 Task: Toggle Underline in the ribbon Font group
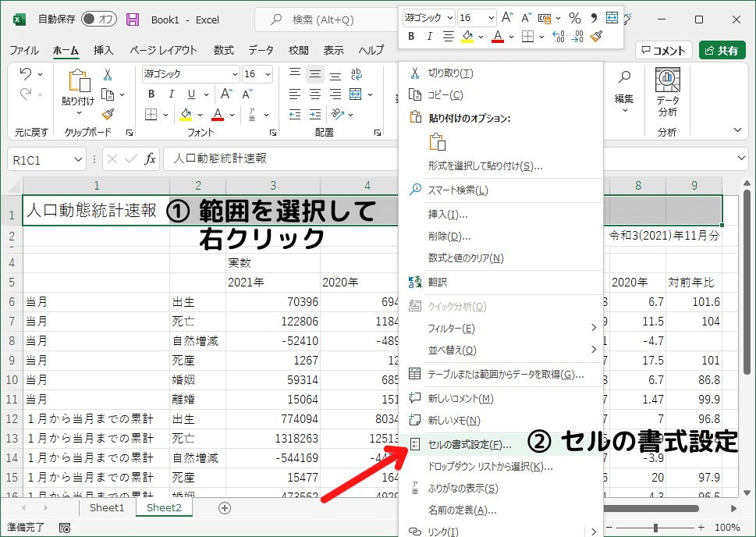coord(191,94)
